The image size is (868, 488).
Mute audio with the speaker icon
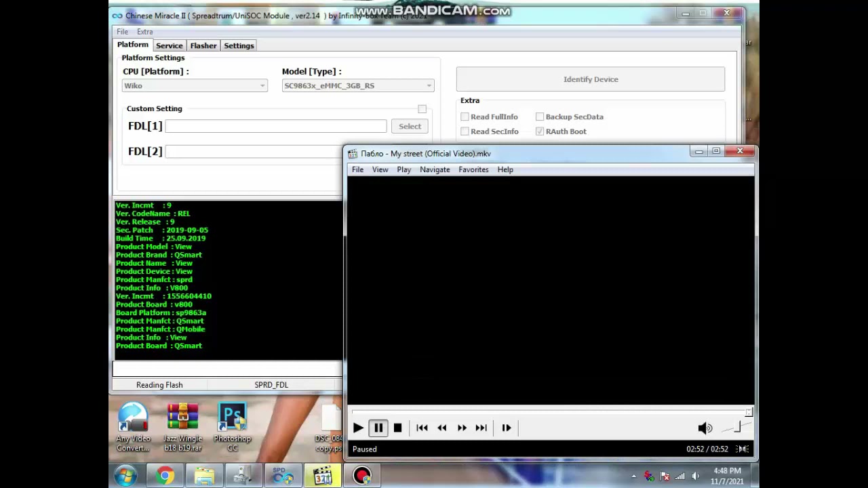(x=705, y=428)
